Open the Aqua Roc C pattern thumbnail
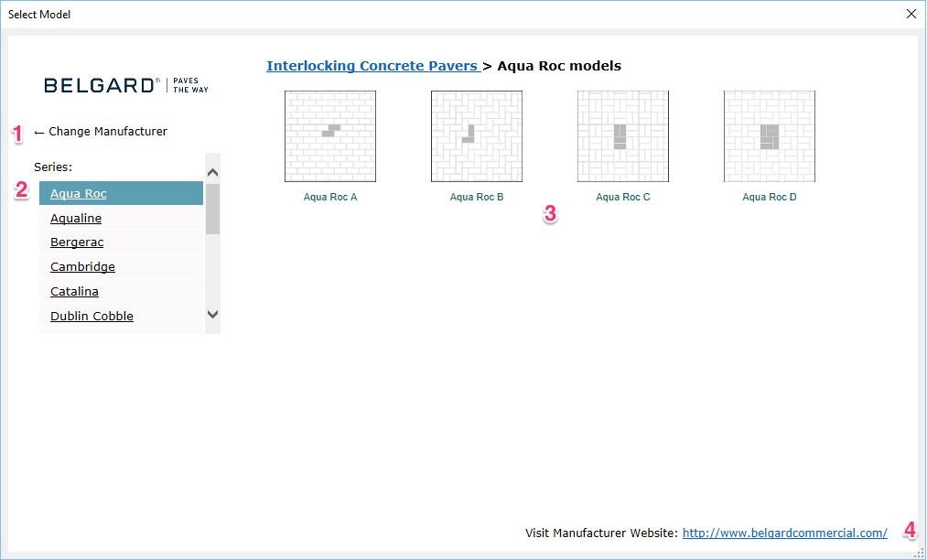The image size is (927, 560). [x=623, y=136]
